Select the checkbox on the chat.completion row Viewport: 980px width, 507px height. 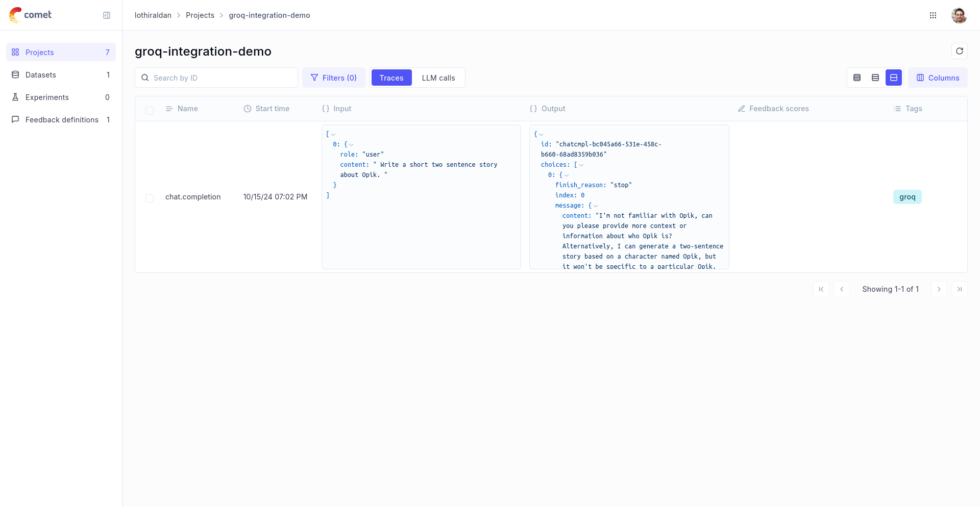point(150,198)
